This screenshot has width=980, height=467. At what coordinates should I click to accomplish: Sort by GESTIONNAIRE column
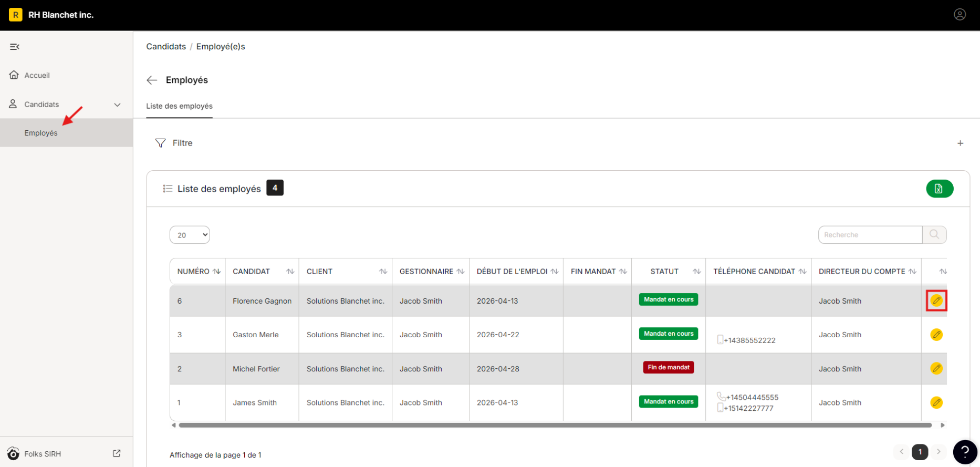(460, 272)
